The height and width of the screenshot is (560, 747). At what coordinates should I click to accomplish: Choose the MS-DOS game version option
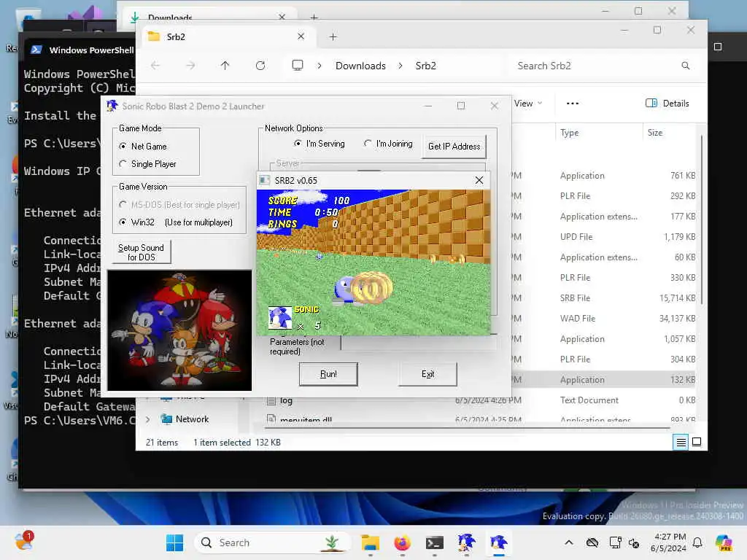tap(123, 205)
